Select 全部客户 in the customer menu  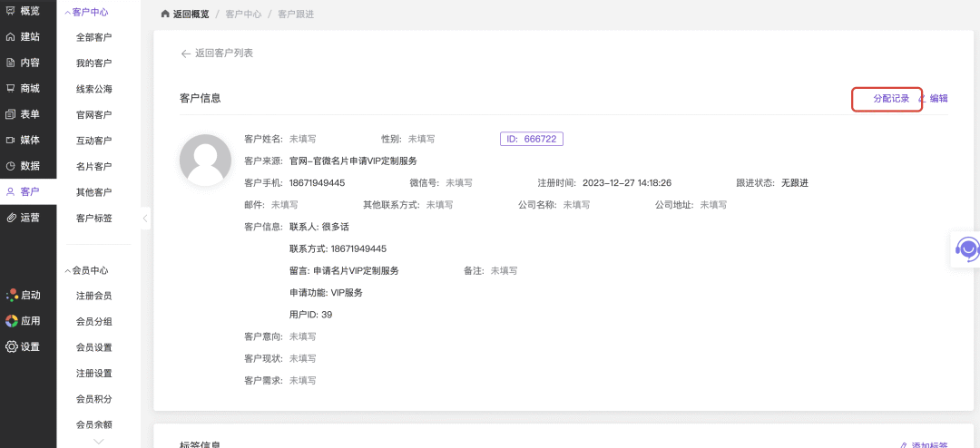pos(93,37)
